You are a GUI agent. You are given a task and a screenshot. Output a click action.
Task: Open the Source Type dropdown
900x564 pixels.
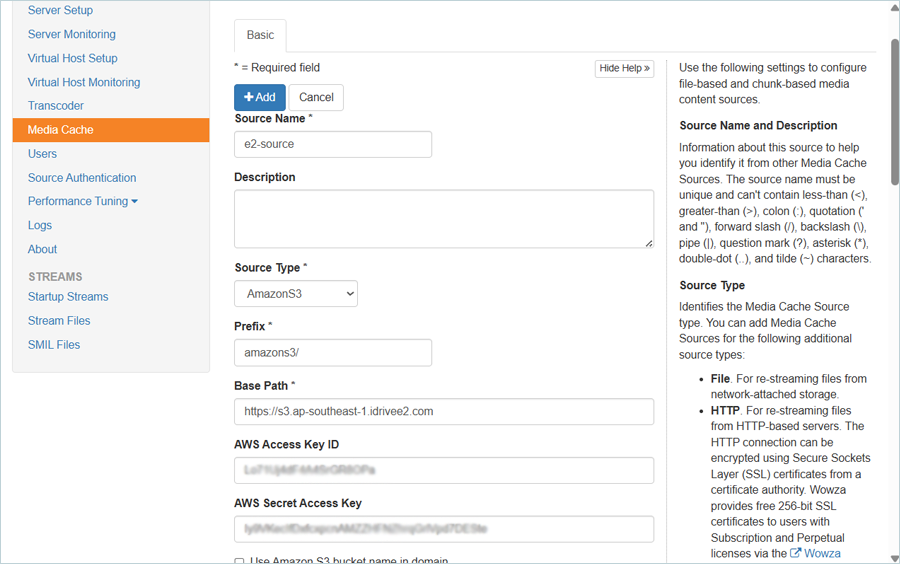tap(296, 294)
